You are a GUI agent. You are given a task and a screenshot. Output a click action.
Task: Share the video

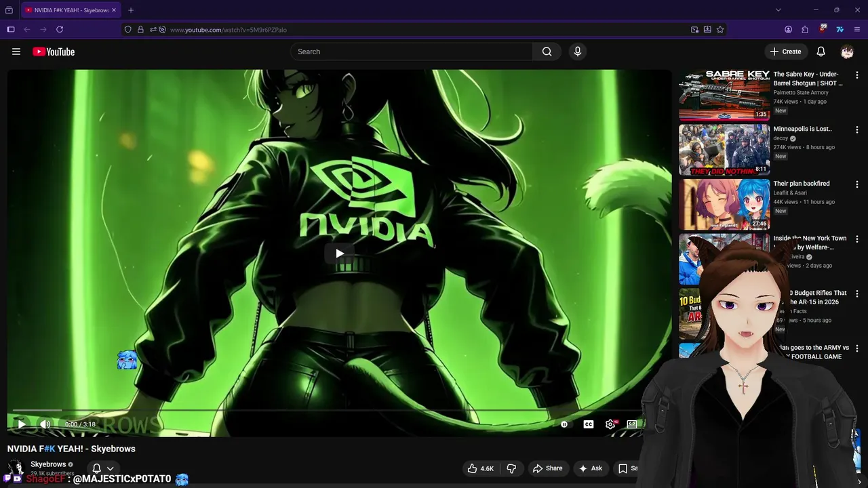[548, 468]
